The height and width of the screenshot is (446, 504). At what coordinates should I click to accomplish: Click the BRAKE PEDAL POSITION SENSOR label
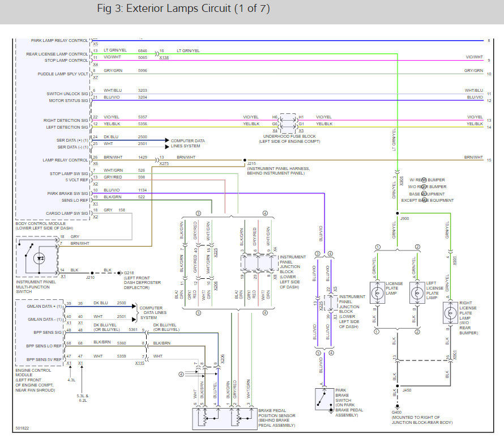coord(277,413)
